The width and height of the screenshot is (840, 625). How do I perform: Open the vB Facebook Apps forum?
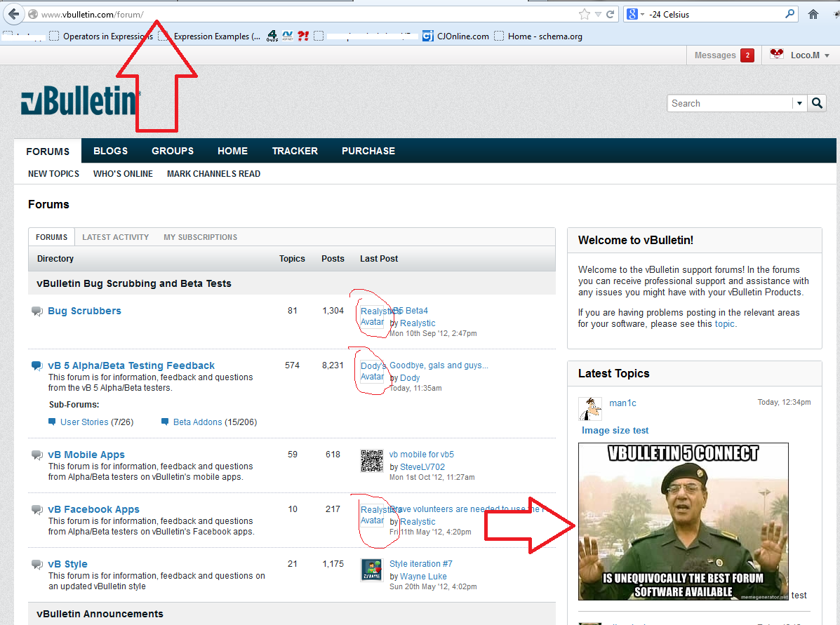[x=93, y=509]
